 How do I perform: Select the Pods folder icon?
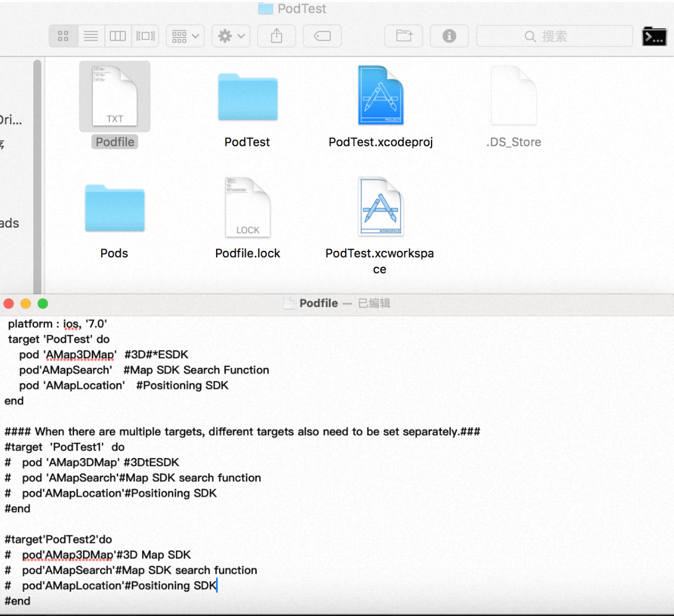pyautogui.click(x=115, y=208)
